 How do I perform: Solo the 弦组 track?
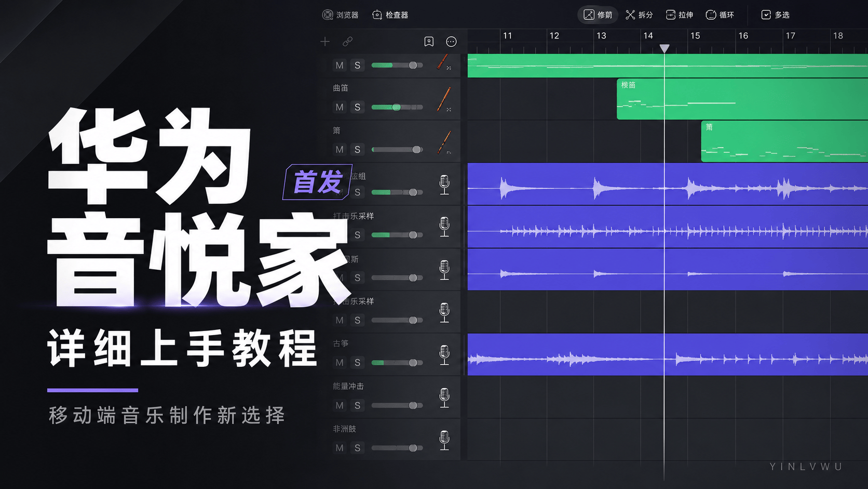pos(357,192)
